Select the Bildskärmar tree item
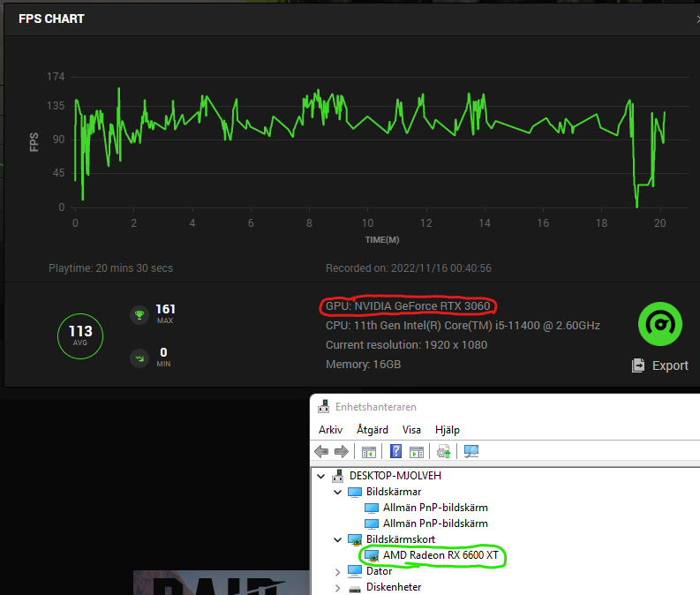700x595 pixels. (x=394, y=492)
